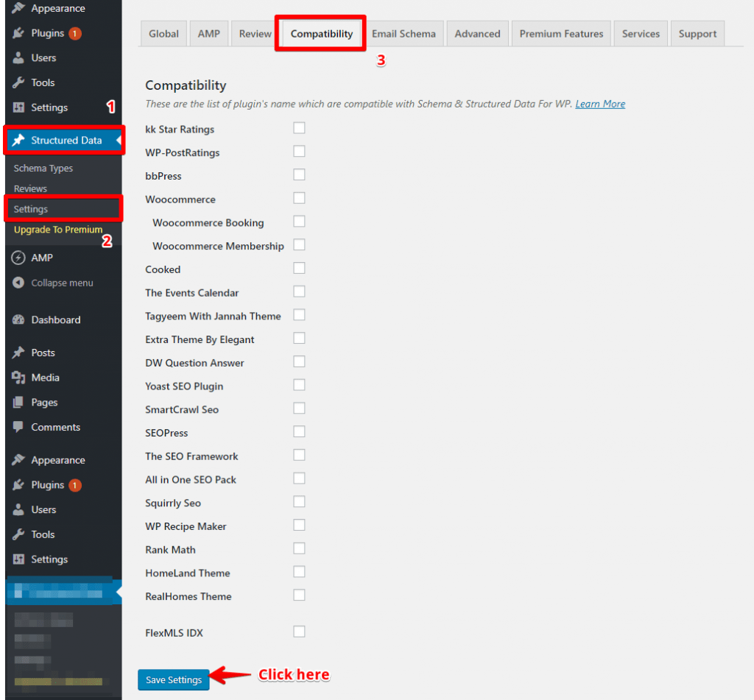Open Settings under Structured Data
The height and width of the screenshot is (700, 754).
point(31,209)
